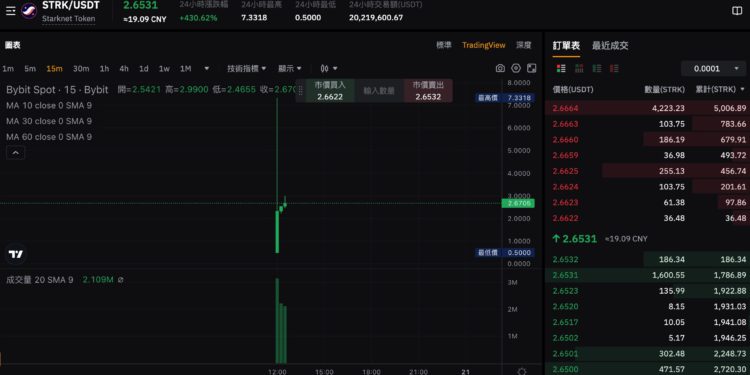750x375 pixels.
Task: Select buy order at price 2.6532
Action: tap(648, 259)
